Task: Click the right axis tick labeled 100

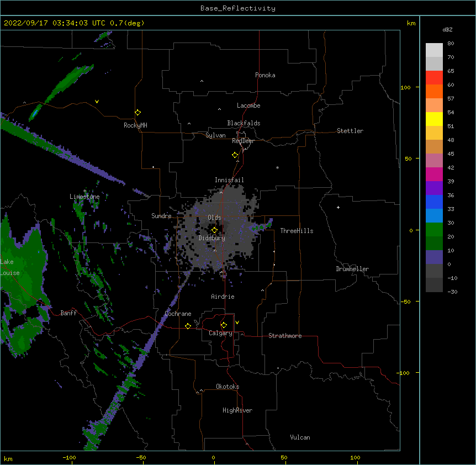Action: pyautogui.click(x=405, y=87)
